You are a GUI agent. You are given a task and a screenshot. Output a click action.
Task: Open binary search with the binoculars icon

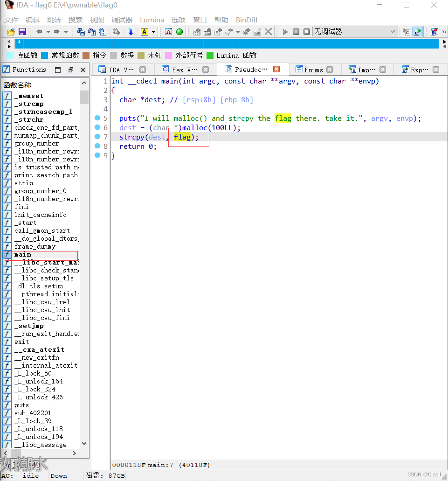[102, 31]
